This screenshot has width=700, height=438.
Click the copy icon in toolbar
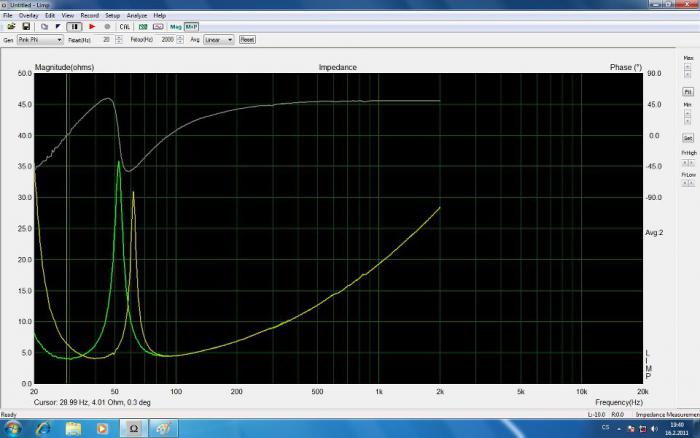click(44, 27)
